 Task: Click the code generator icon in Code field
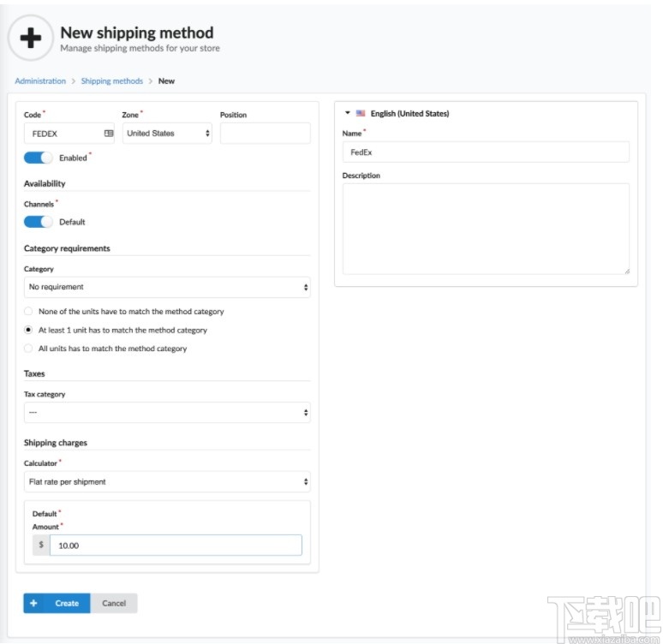pyautogui.click(x=109, y=134)
